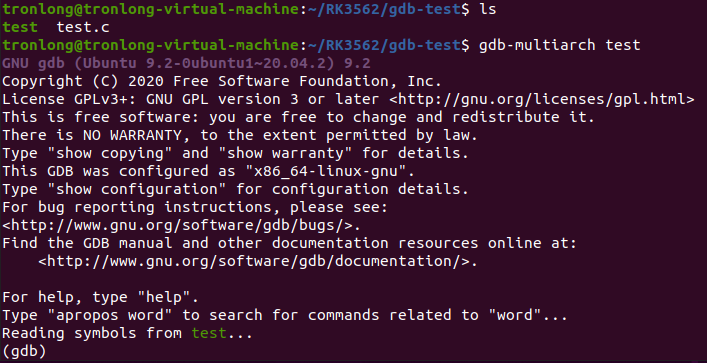Image resolution: width=707 pixels, height=363 pixels.
Task: Click the '~/RK3562/gdb-test' path in the second prompt
Action: coord(384,46)
